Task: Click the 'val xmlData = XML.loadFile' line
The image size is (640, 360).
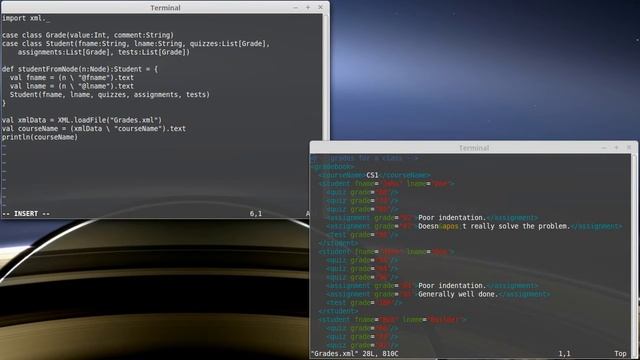Action: [82, 120]
